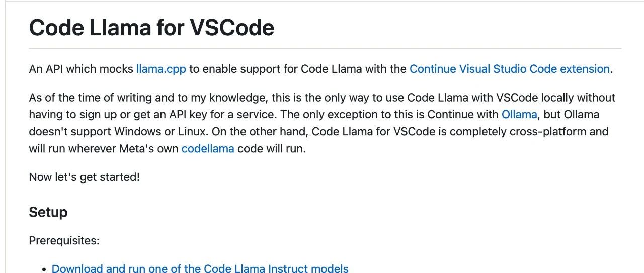Click the Prerequisites: label
This screenshot has width=644, height=273.
64,241
